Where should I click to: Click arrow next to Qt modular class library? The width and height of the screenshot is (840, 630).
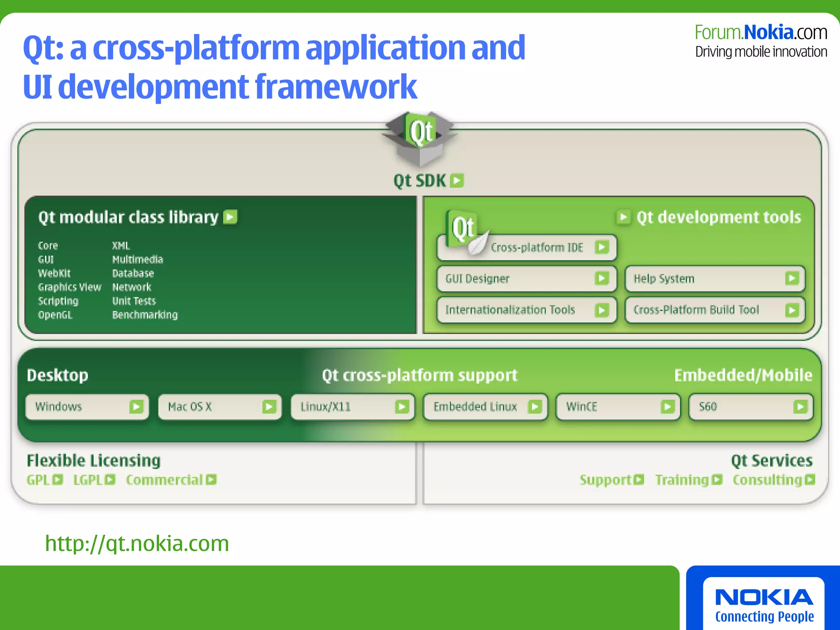(231, 217)
